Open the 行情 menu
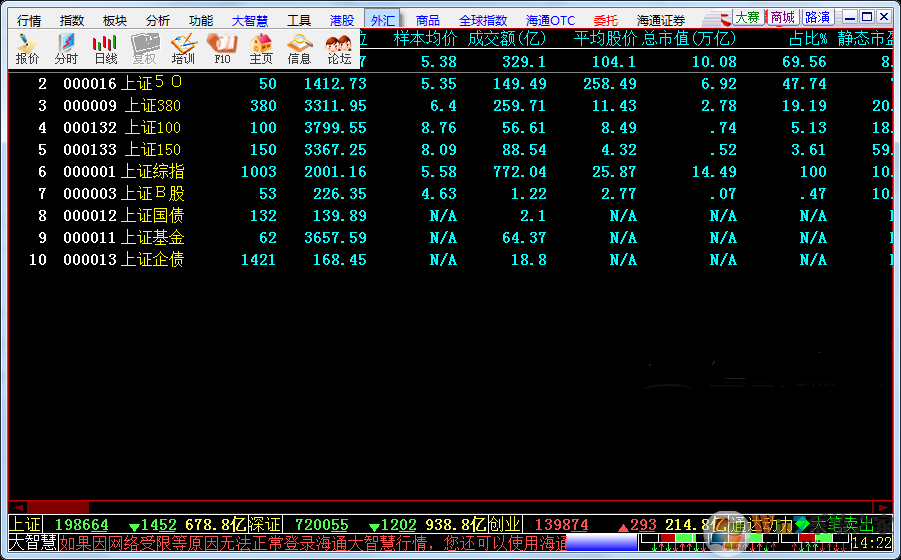The image size is (901, 560). click(29, 21)
